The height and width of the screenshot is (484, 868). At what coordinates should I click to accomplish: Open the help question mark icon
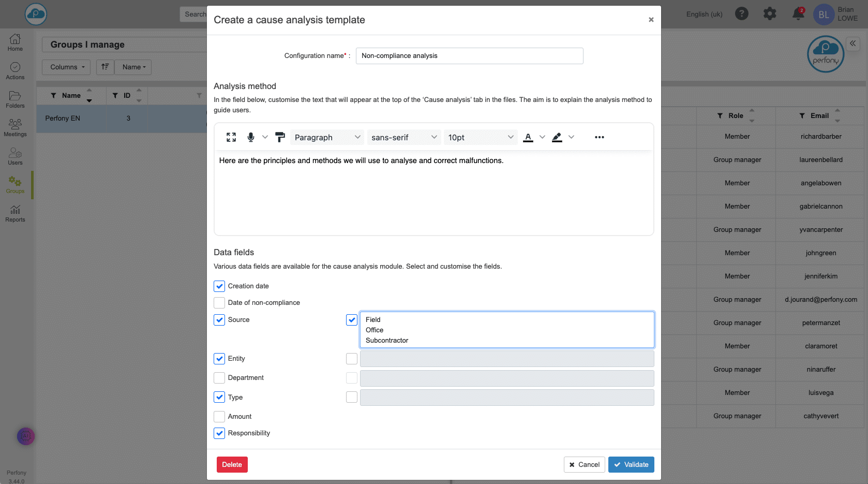click(x=742, y=14)
